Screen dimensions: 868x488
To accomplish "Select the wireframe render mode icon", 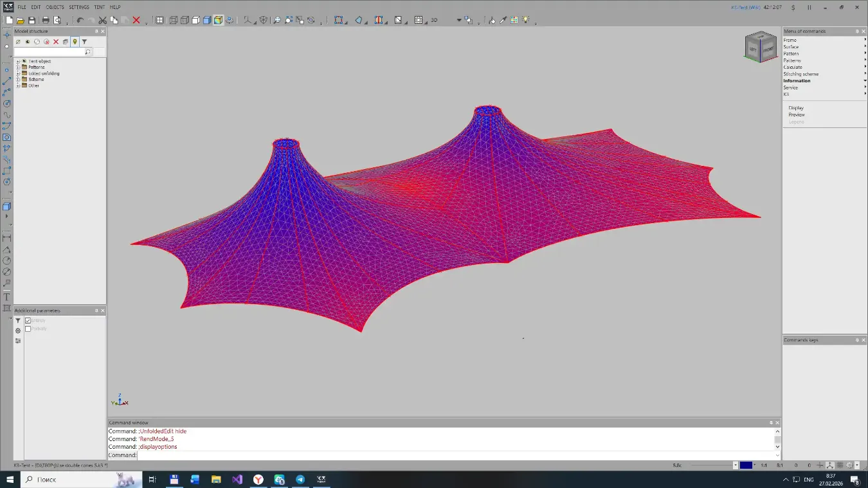I will pos(174,20).
